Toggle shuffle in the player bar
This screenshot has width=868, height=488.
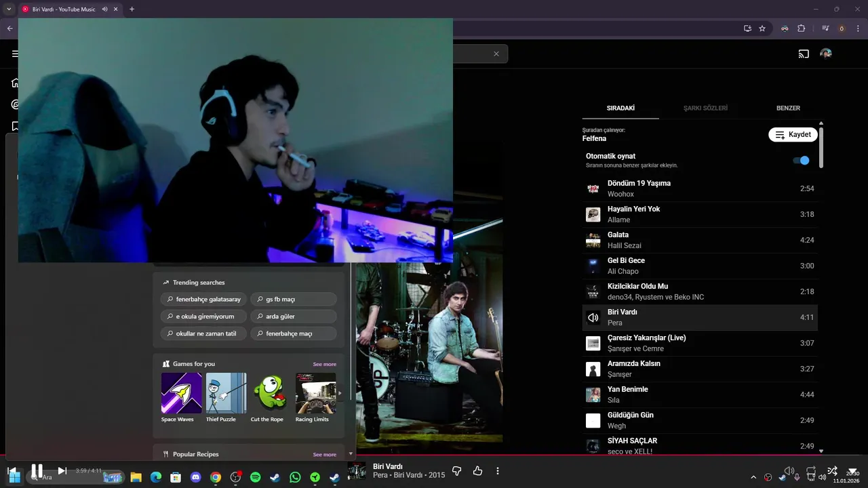(x=832, y=470)
